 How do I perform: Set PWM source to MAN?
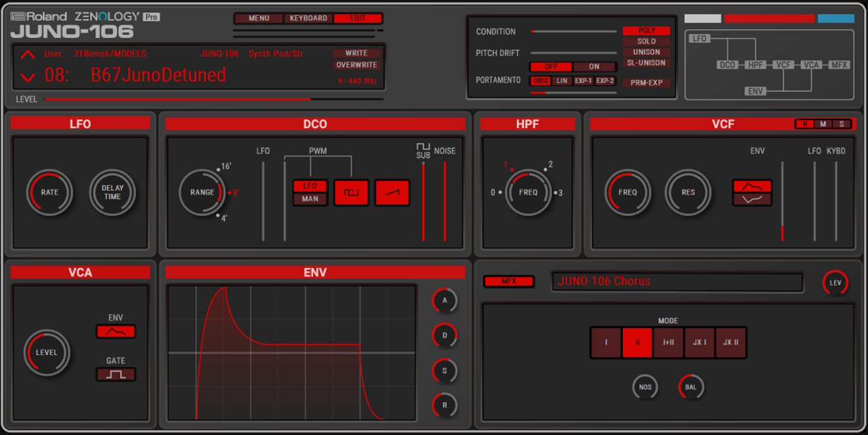[x=310, y=199]
